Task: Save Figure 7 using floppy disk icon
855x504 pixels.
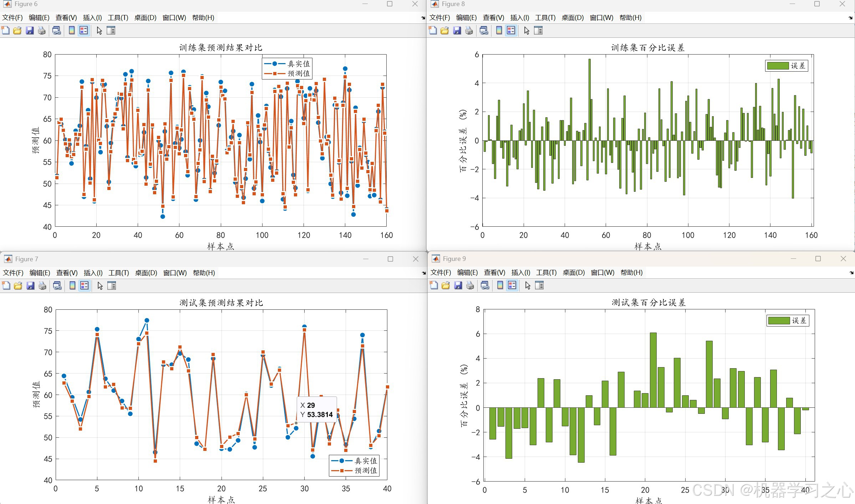Action: pyautogui.click(x=30, y=286)
